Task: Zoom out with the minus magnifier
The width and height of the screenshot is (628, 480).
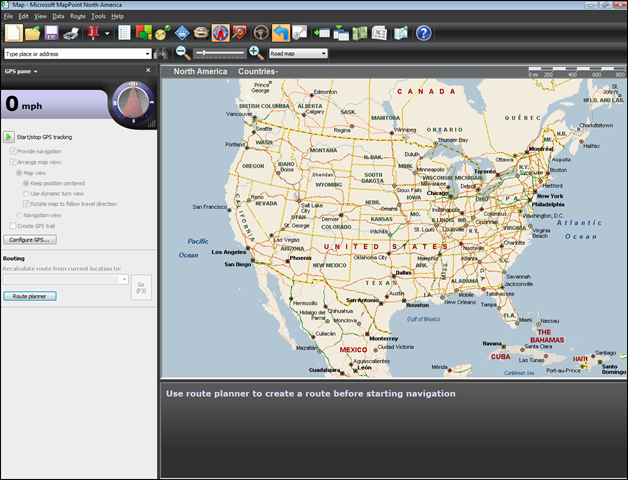Action: 183,53
